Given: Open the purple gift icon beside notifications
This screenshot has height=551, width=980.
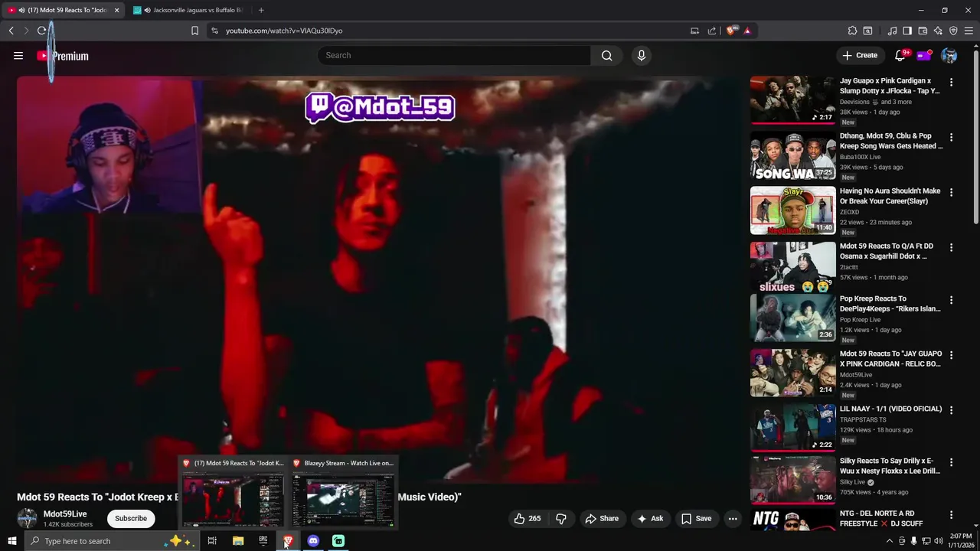Looking at the screenshot, I should pos(924,55).
